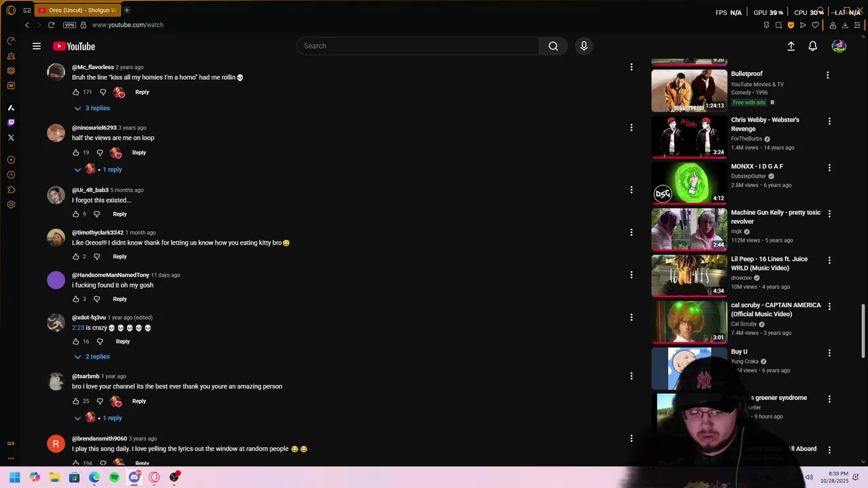The height and width of the screenshot is (488, 868).
Task: Open Chris Webby Webster's Revenge thumbnail
Action: pos(689,137)
